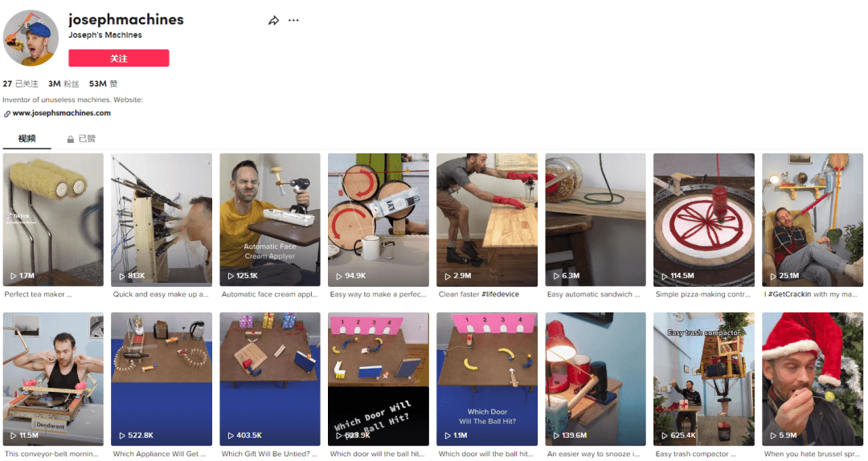Click the #lifedevice hashtag in caption
This screenshot has width=868, height=461.
(x=501, y=295)
